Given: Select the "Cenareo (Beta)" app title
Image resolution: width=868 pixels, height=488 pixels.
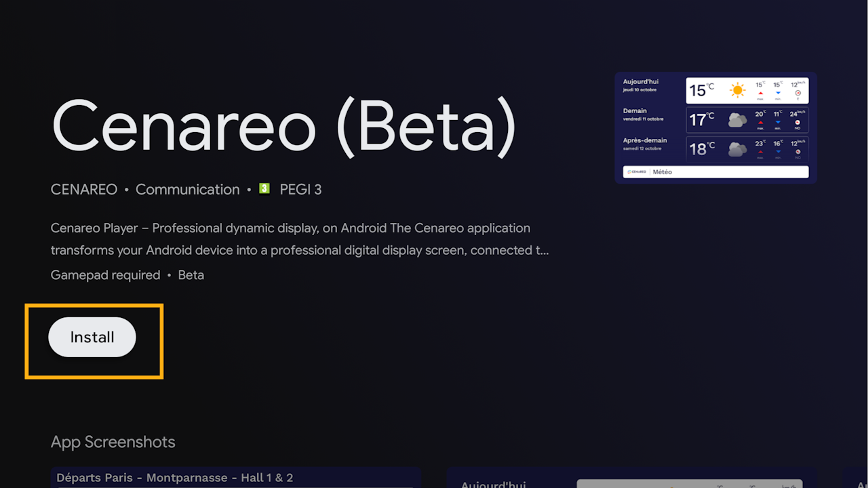Looking at the screenshot, I should click(x=284, y=127).
